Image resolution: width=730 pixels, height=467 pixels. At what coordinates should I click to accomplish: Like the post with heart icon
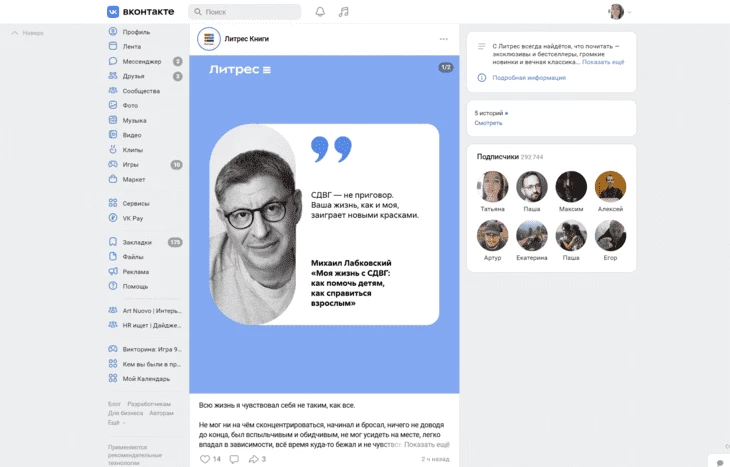tap(205, 459)
